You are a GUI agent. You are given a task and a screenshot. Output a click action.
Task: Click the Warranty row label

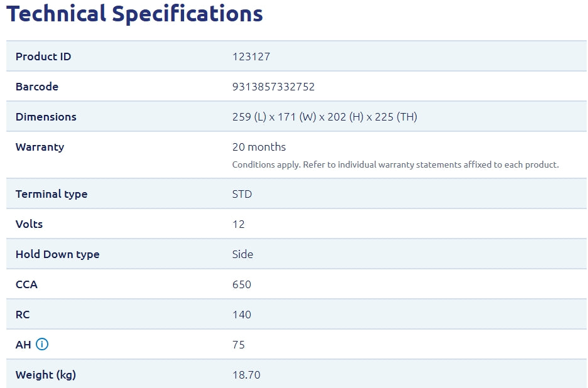(x=40, y=147)
